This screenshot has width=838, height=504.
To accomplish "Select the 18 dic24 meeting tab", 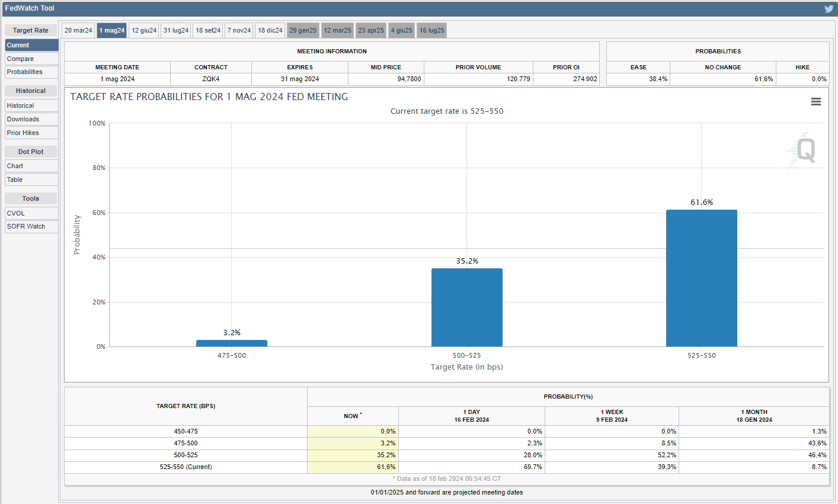I will [270, 30].
